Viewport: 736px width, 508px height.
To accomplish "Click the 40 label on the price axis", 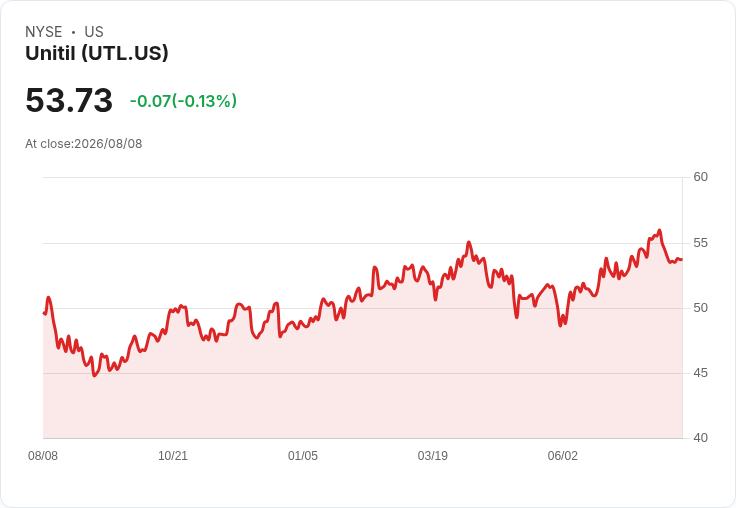I will (700, 438).
